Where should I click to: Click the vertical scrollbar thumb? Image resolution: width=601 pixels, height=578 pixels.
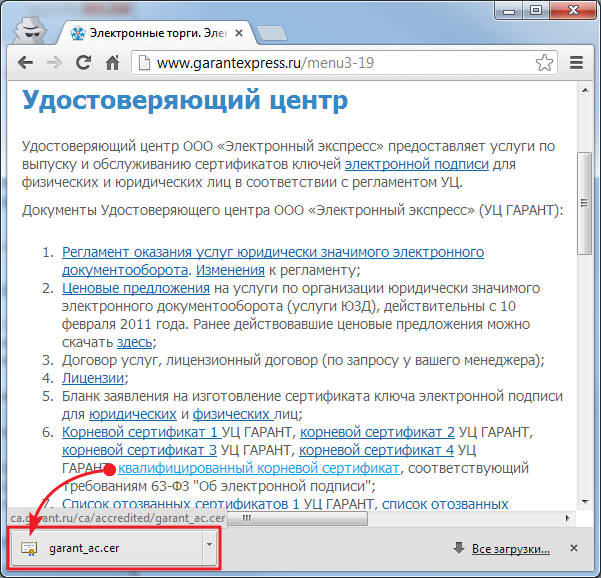(585, 203)
